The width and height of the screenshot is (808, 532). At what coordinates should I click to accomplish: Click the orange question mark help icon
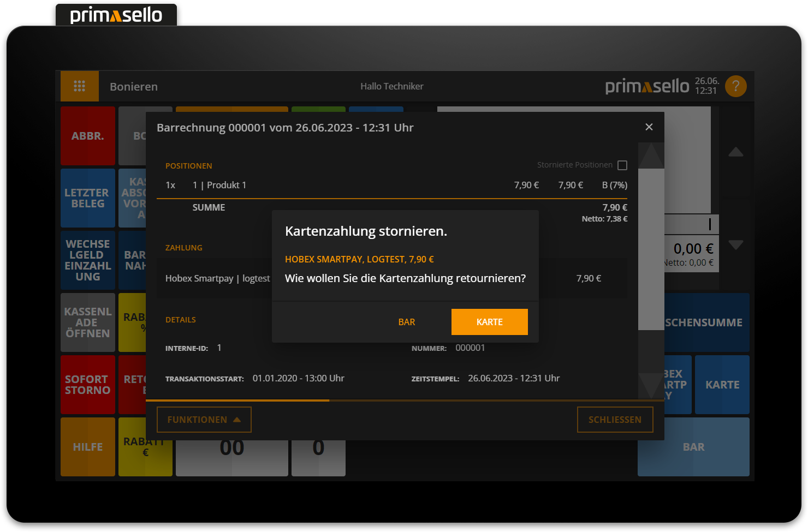click(735, 86)
